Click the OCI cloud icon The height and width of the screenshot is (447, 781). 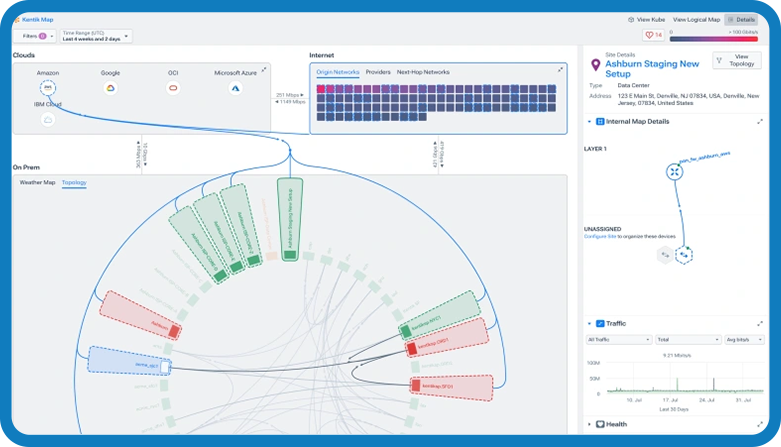[173, 88]
